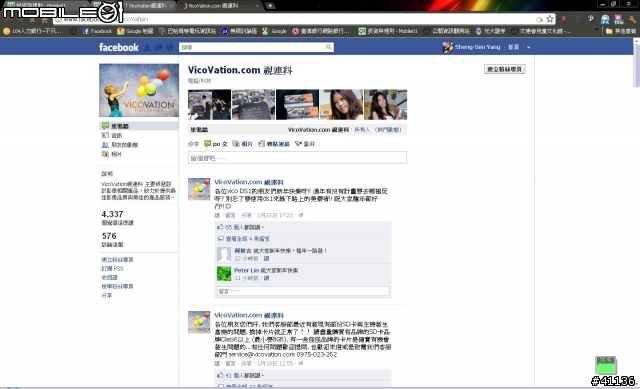Open the Facebook bookmark in bookmarks bar
This screenshot has height=389, width=640.
click(97, 31)
